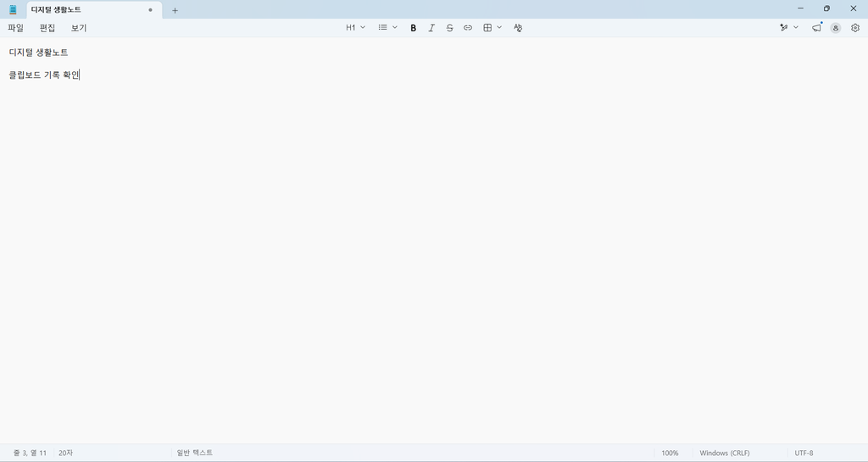This screenshot has height=462, width=868.
Task: Open the H1 heading dropdown
Action: 355,28
